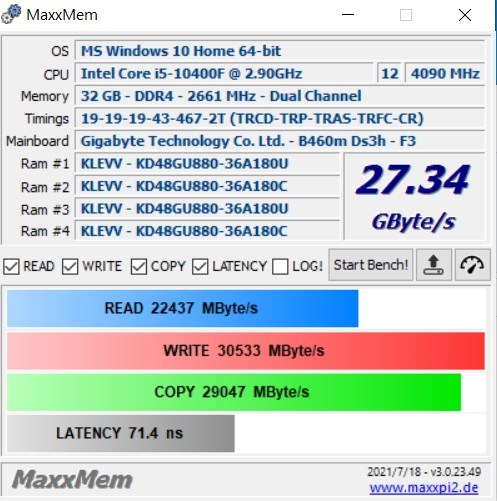Click the MaxxMem gear app icon in title bar
The width and height of the screenshot is (497, 501).
(x=11, y=14)
